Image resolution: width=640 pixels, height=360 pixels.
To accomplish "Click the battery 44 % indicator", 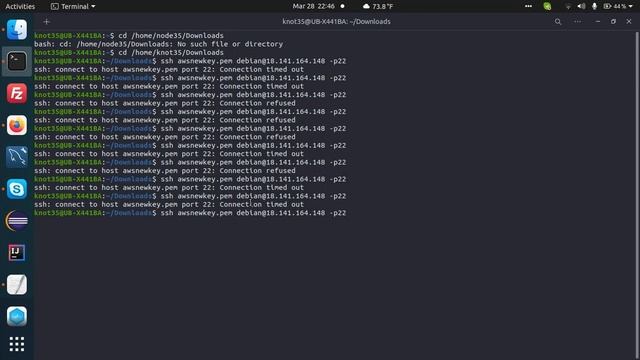I will (615, 6).
